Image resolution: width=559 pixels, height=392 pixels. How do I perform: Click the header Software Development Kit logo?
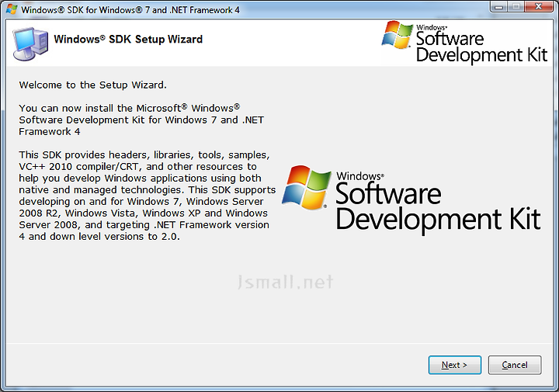pos(464,42)
